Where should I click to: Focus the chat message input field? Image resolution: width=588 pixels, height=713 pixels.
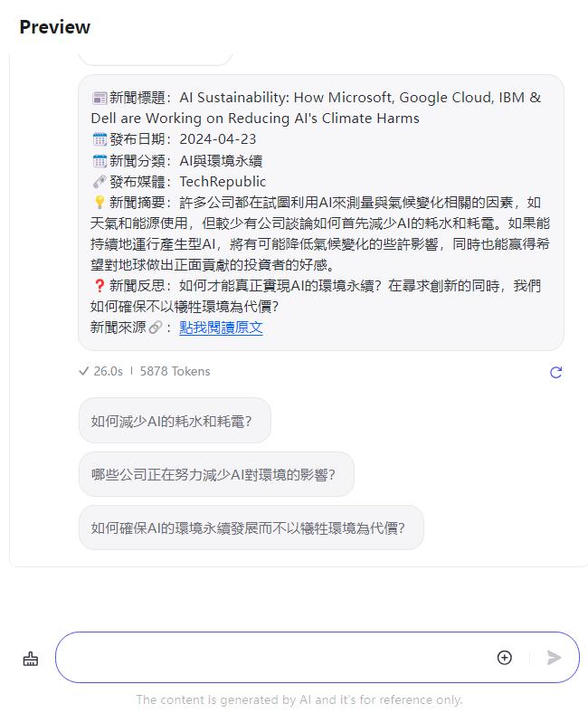coord(273,658)
